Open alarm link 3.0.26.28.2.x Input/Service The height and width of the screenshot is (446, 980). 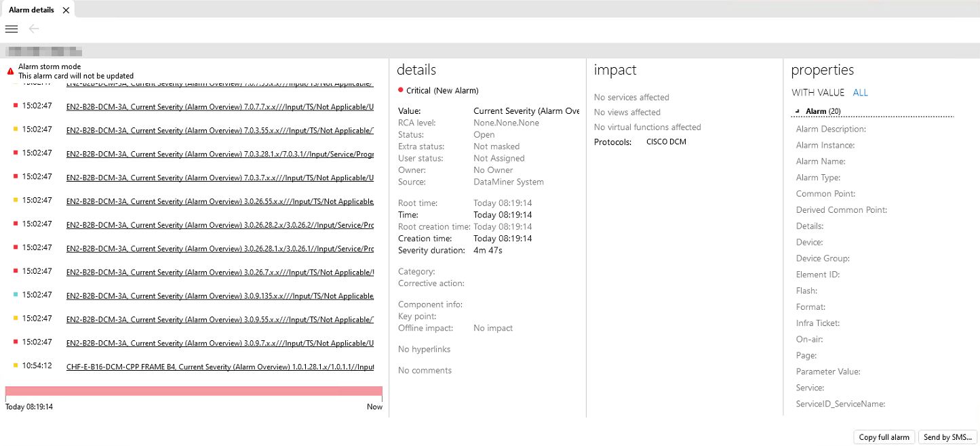click(x=220, y=225)
